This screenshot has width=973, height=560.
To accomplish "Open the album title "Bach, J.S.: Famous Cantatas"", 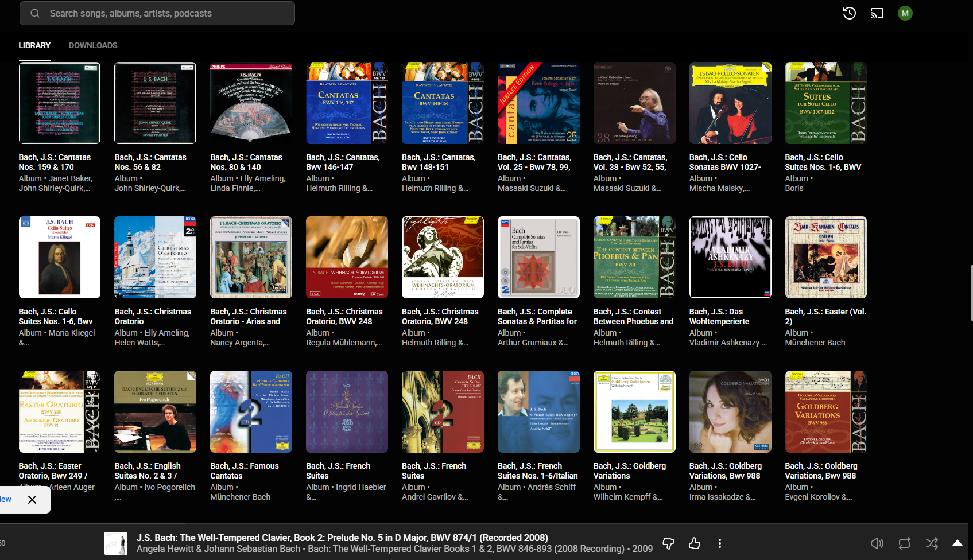I will (x=245, y=470).
